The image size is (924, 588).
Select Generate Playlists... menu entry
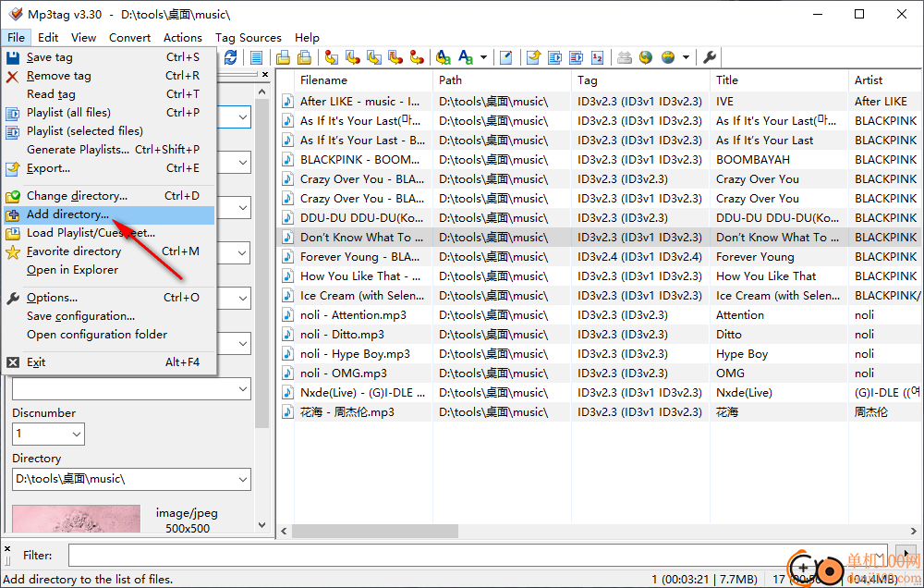(x=110, y=149)
